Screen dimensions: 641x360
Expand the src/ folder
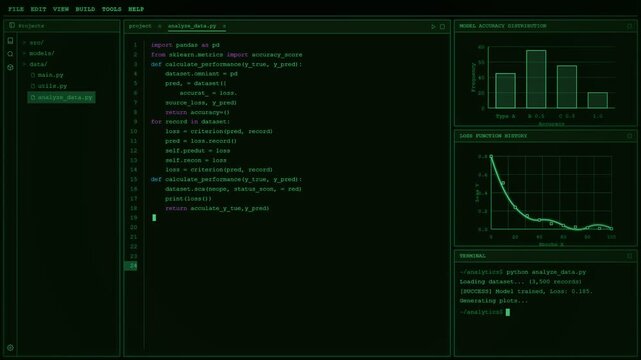[x=25, y=42]
